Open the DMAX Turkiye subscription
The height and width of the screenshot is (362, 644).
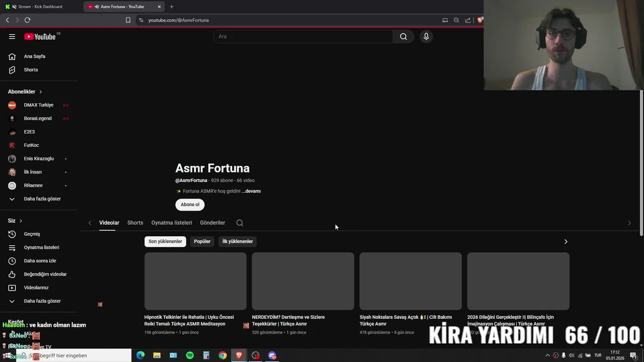click(39, 105)
